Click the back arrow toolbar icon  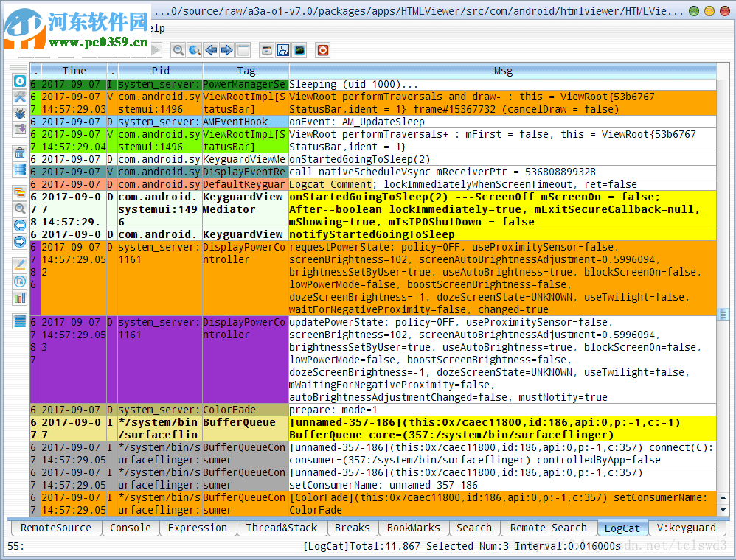[x=211, y=50]
